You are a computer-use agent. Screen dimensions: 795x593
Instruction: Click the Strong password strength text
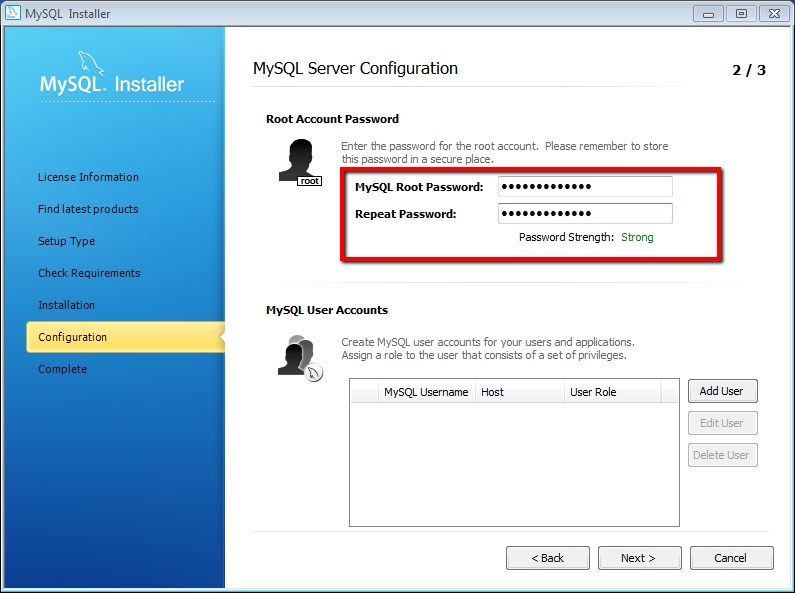(x=637, y=237)
